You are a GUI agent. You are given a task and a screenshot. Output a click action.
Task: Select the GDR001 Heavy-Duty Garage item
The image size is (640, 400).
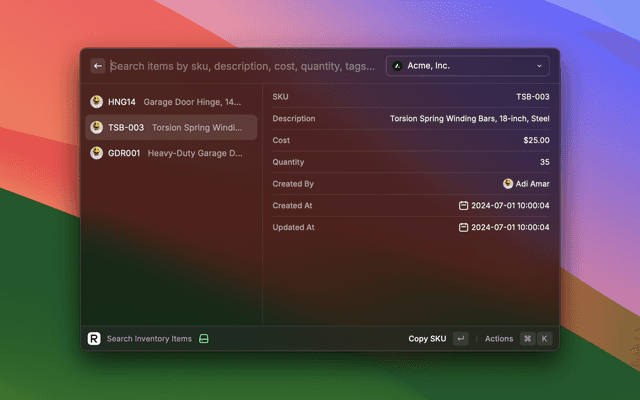point(168,154)
